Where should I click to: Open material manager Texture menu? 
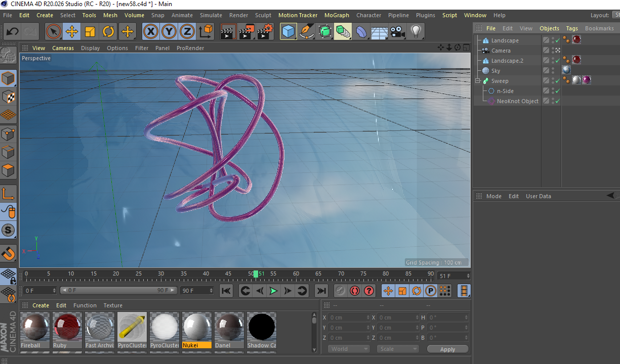click(x=113, y=305)
